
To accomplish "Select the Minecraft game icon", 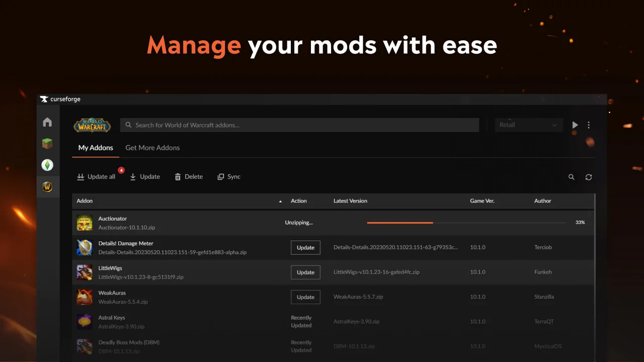I will click(x=47, y=144).
